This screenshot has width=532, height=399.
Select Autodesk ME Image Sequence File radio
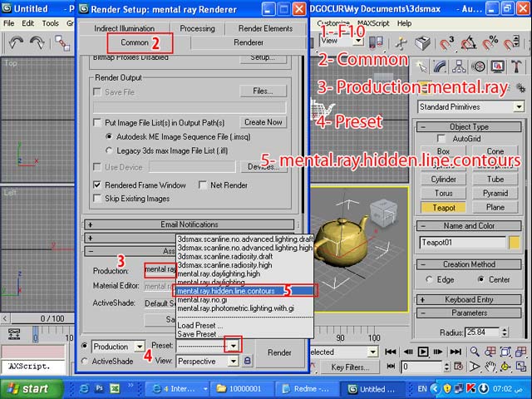point(109,136)
